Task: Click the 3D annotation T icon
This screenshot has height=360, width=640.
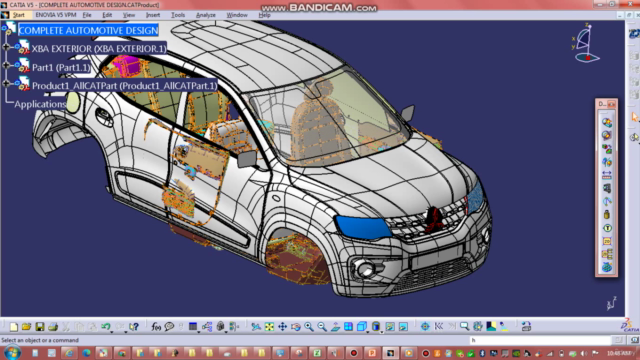Action: click(607, 228)
